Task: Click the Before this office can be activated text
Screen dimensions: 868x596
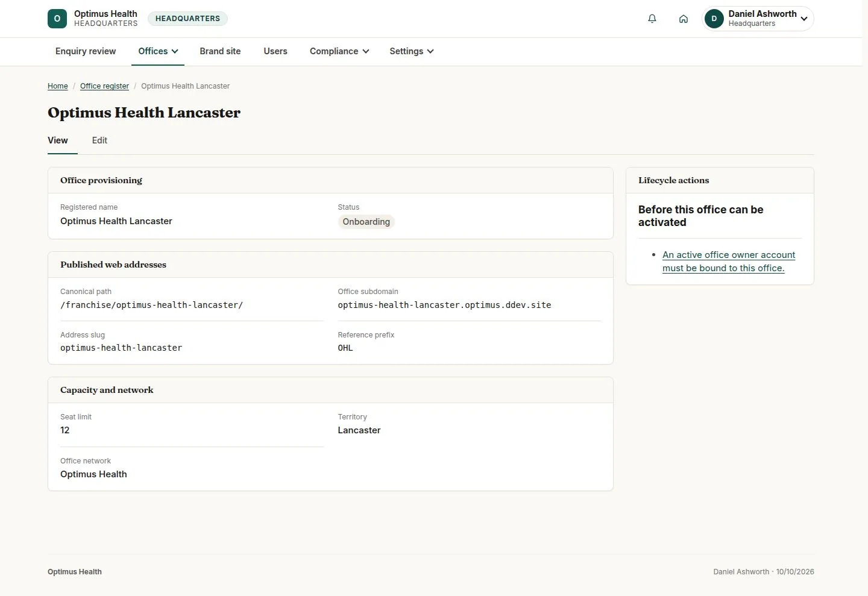Action: pos(701,216)
